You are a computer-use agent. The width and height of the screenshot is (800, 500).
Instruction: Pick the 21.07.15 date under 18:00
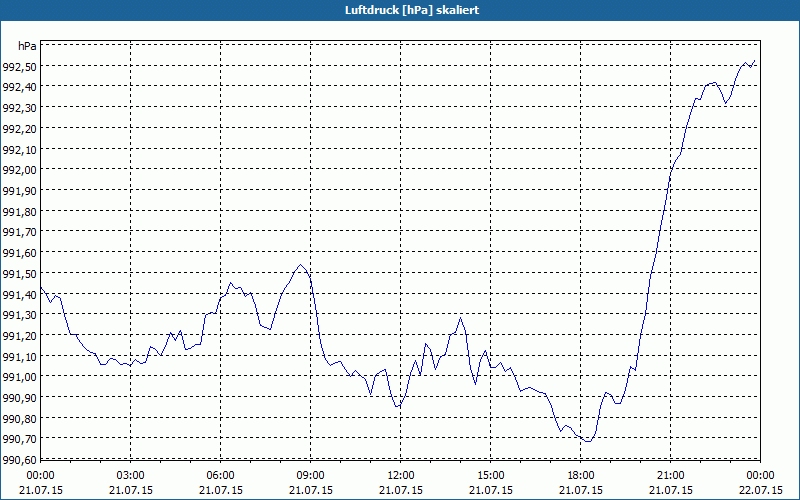[x=581, y=490]
